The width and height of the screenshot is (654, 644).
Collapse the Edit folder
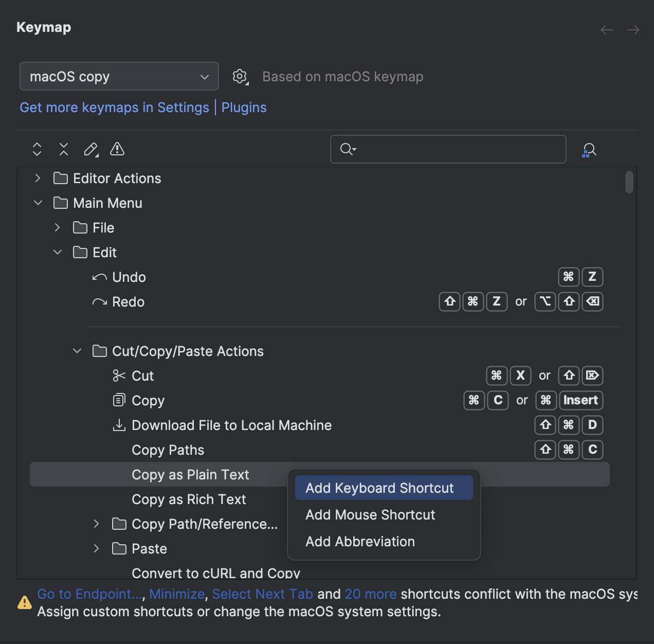[x=57, y=252]
